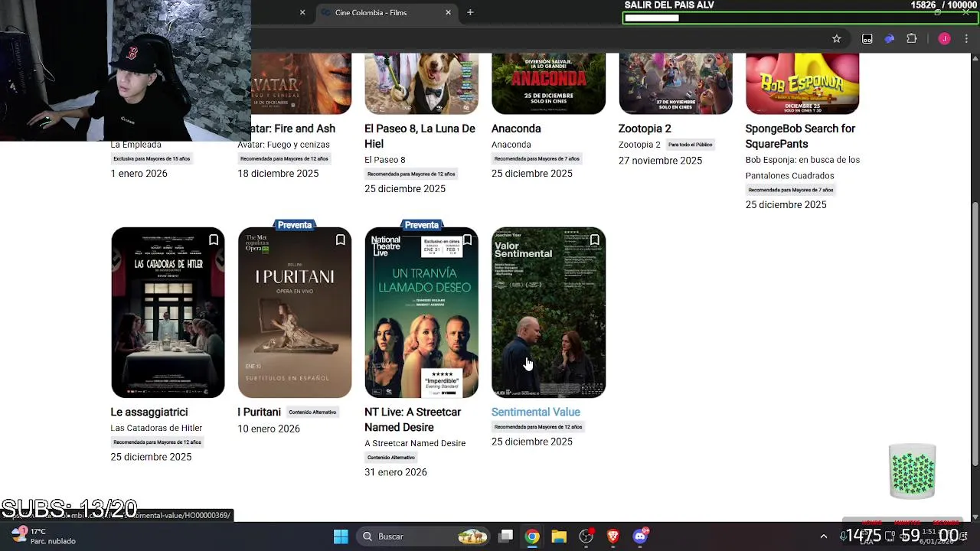
Task: Click the date 31 enero 2026
Action: tap(396, 472)
